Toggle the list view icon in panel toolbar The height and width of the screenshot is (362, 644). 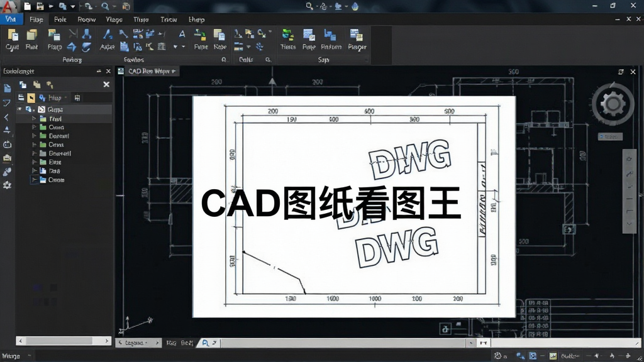(x=21, y=97)
